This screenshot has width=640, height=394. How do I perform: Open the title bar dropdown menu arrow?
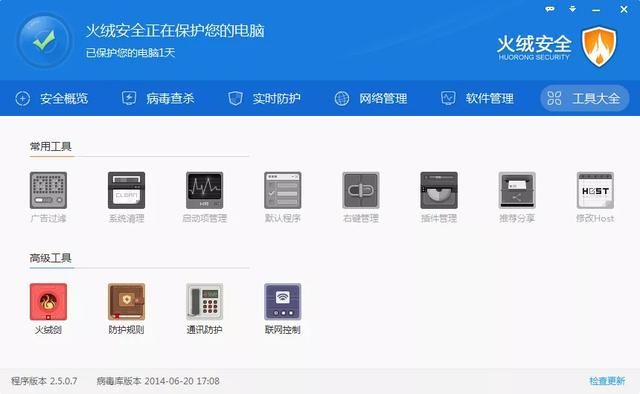click(x=573, y=9)
